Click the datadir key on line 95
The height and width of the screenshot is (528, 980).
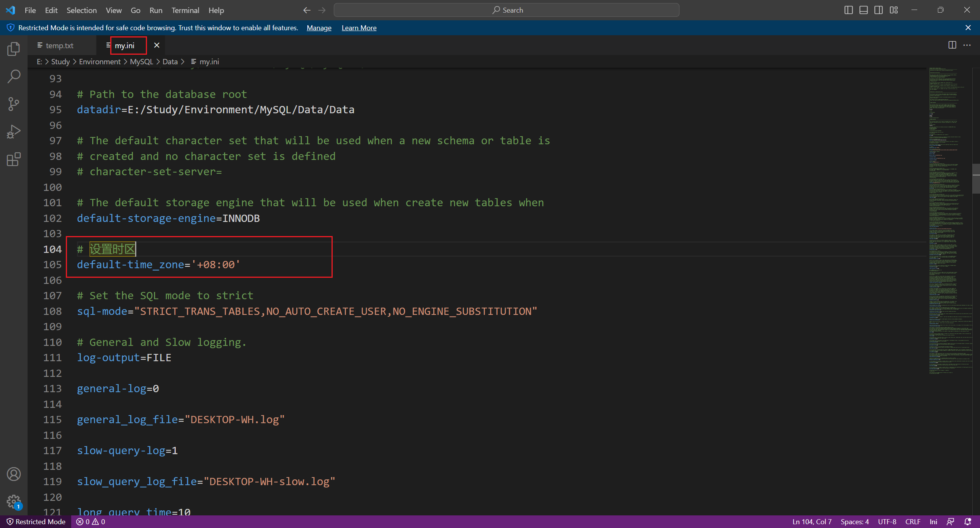tap(99, 110)
